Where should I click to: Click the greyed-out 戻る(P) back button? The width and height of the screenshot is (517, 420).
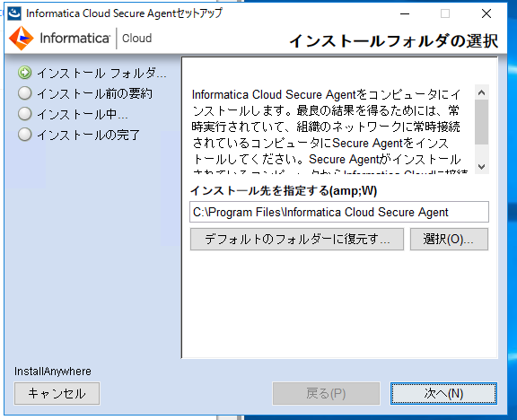326,393
